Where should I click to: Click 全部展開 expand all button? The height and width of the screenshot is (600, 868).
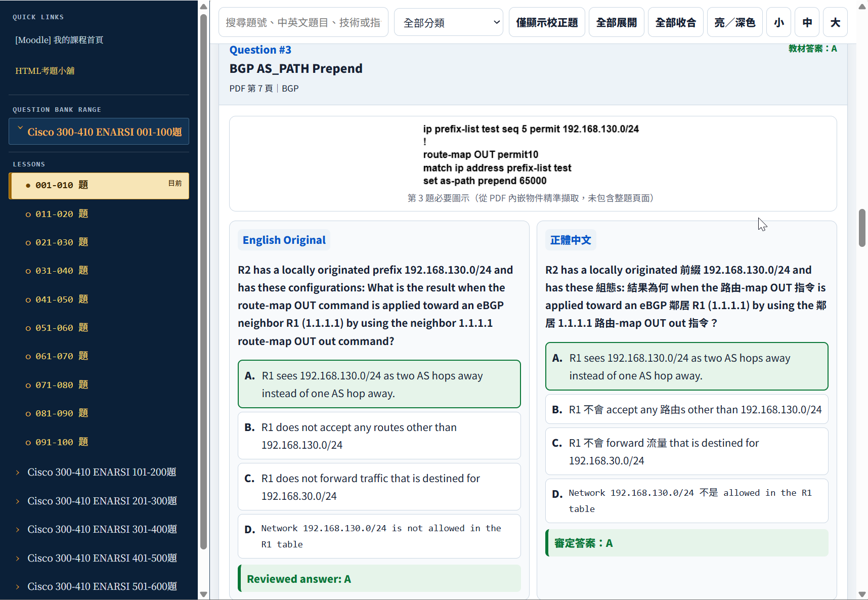[x=617, y=22]
